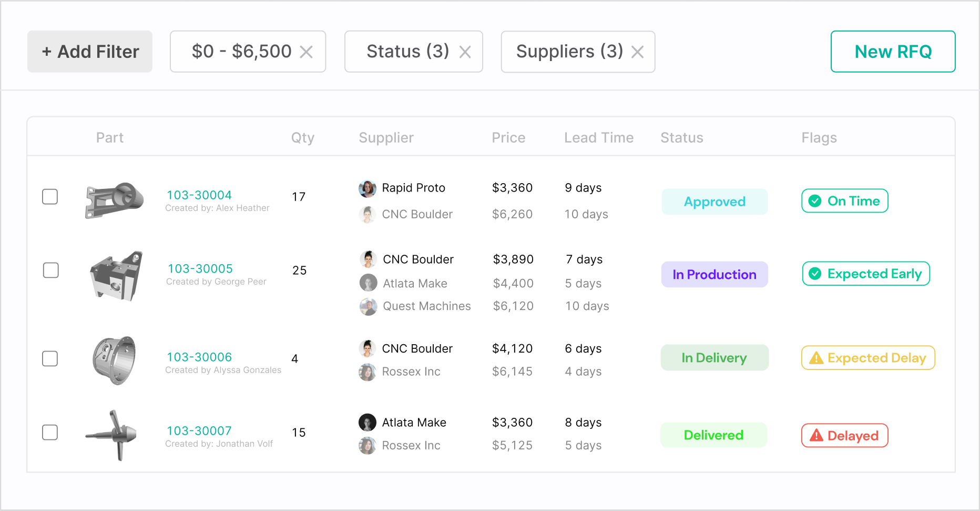Click the New RFQ button

[893, 51]
